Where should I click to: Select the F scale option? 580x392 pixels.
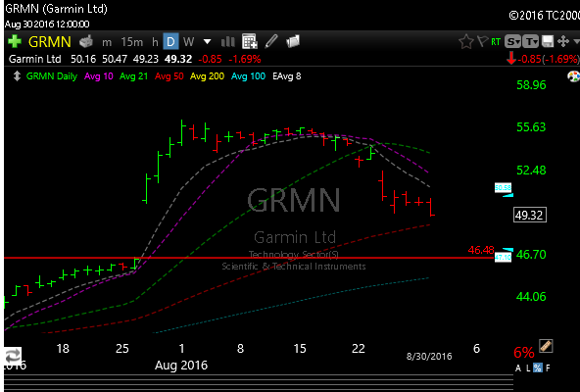click(x=548, y=367)
